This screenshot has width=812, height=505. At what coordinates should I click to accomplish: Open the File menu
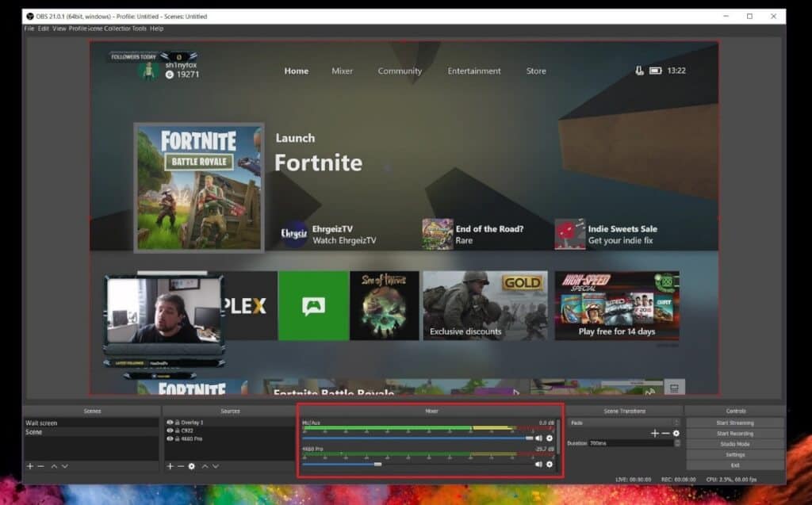(x=29, y=29)
